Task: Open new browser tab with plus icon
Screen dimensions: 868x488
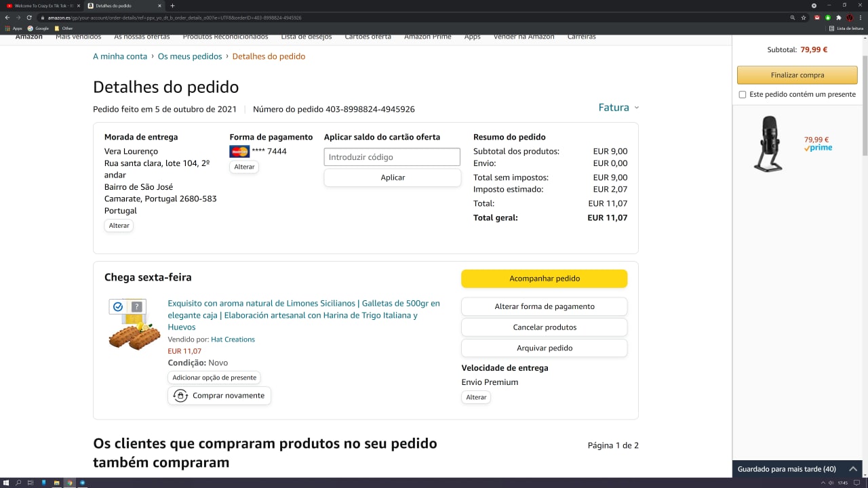Action: [172, 5]
